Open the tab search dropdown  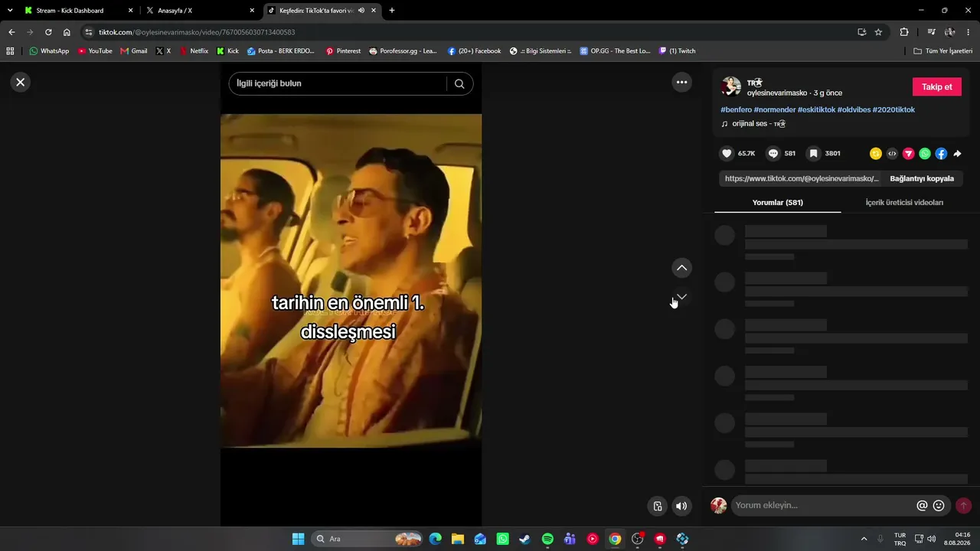[10, 11]
